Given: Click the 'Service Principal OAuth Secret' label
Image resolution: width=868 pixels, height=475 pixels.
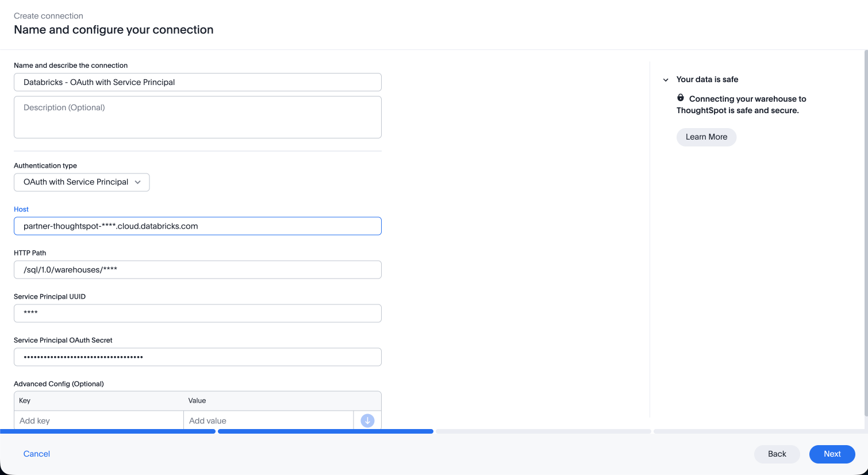Looking at the screenshot, I should tap(63, 340).
